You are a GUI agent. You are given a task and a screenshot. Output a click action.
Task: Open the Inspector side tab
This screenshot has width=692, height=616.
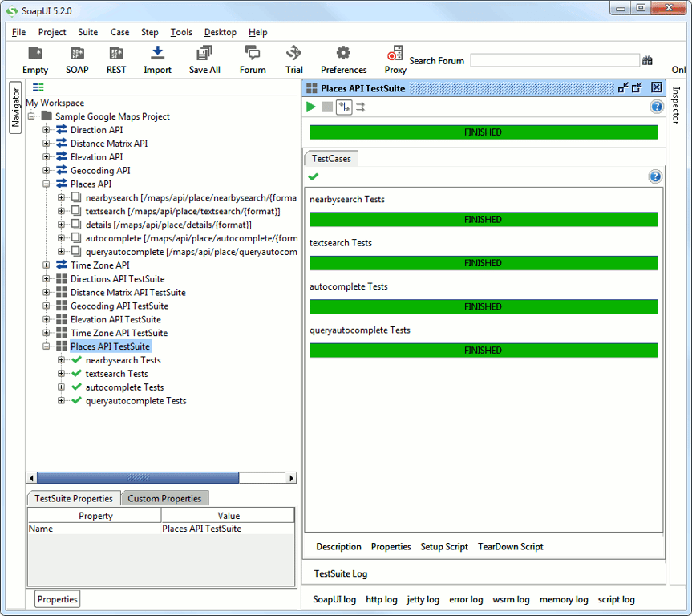point(676,105)
